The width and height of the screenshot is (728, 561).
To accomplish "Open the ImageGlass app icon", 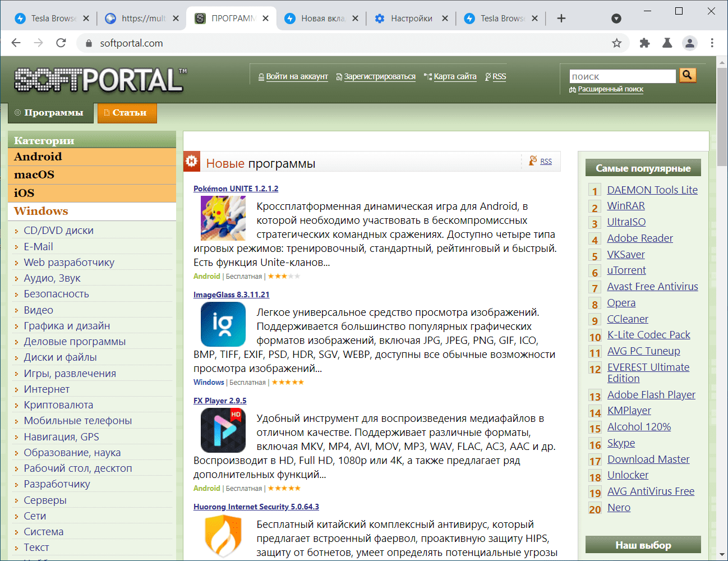I will click(223, 324).
